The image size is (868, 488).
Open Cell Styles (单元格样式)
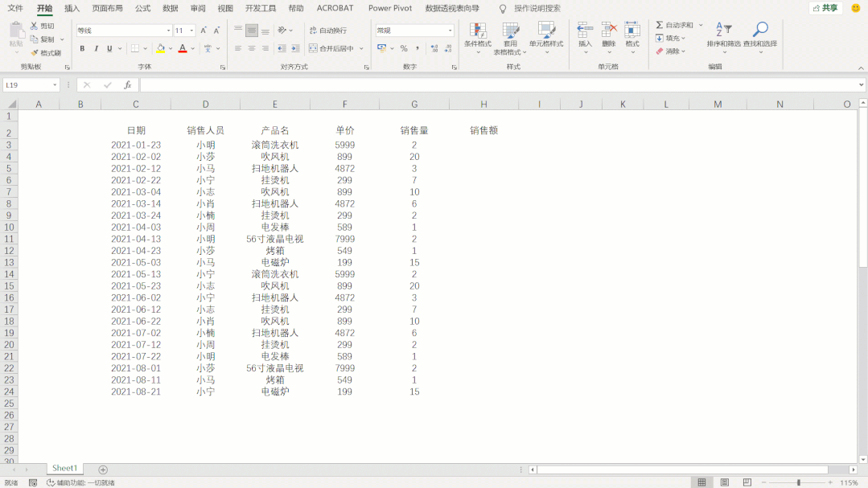[546, 38]
